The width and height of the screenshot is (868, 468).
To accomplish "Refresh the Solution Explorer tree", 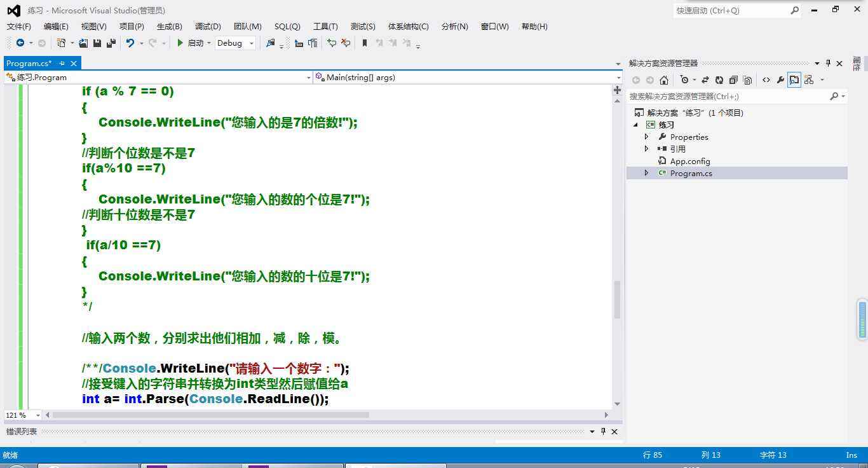I will click(719, 80).
